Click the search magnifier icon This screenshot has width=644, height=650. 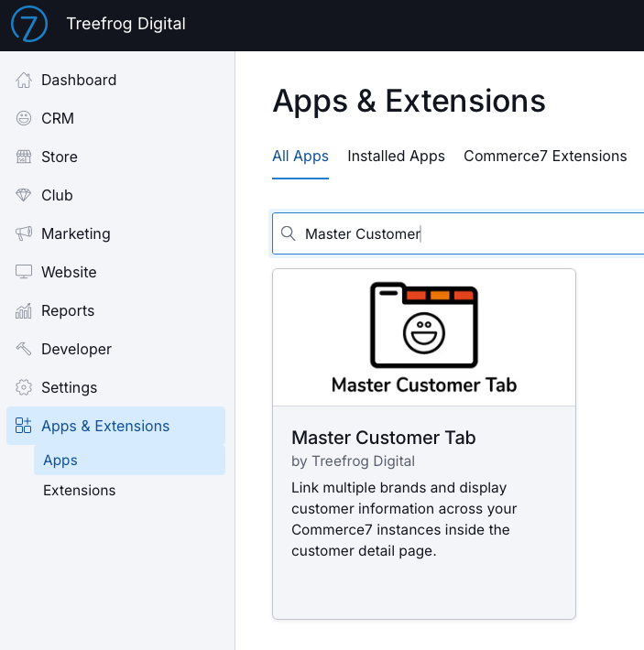(x=289, y=233)
